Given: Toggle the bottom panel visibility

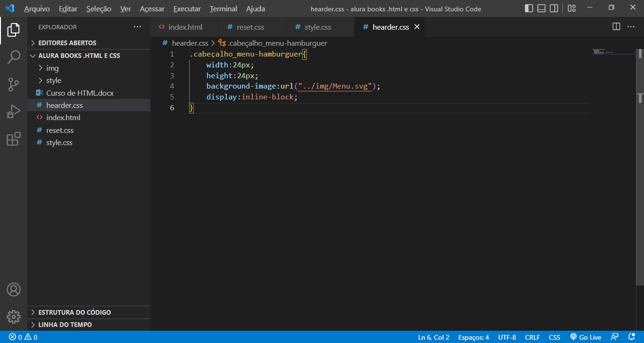Looking at the screenshot, I should pos(542,8).
